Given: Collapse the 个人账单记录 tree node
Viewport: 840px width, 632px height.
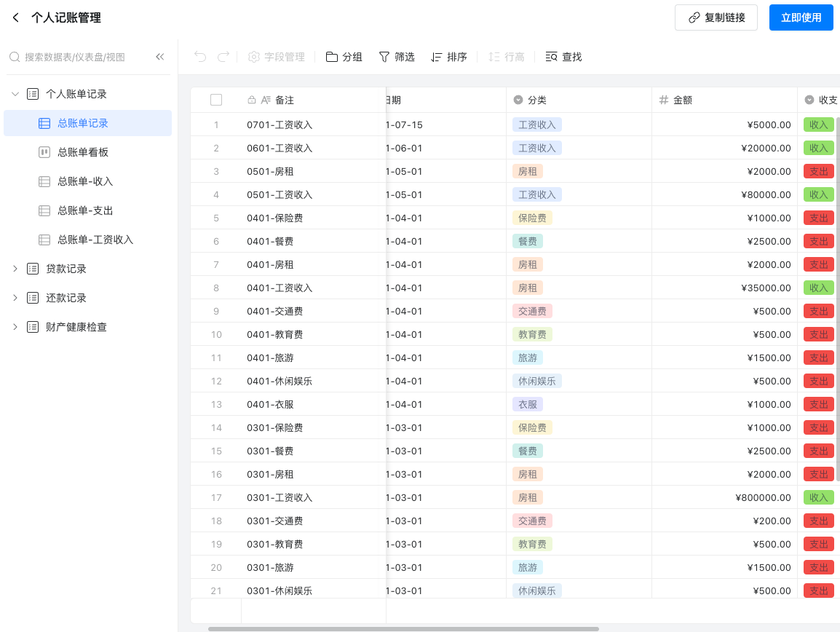Looking at the screenshot, I should pos(15,93).
